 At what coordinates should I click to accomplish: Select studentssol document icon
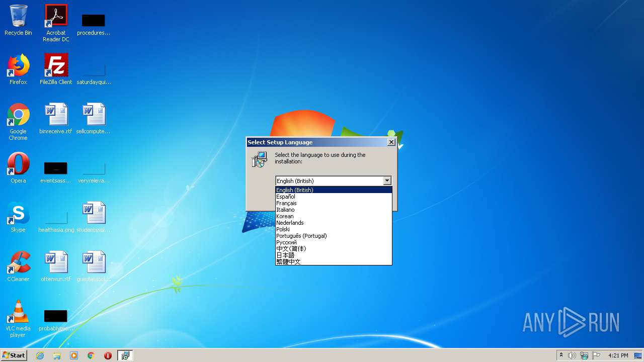point(94,217)
